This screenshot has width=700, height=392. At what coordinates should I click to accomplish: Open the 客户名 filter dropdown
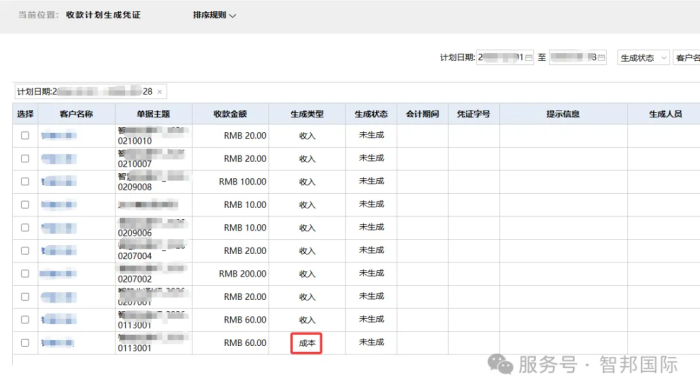click(687, 58)
